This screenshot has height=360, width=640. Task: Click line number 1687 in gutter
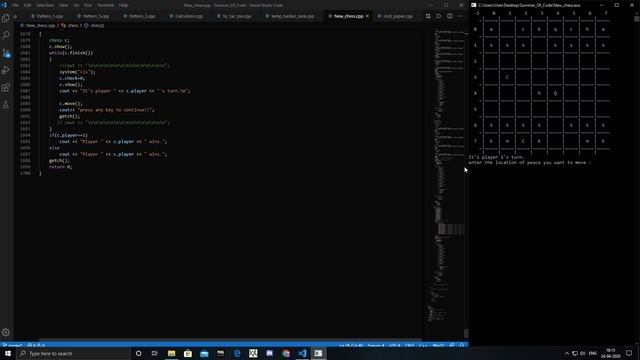tap(25, 91)
